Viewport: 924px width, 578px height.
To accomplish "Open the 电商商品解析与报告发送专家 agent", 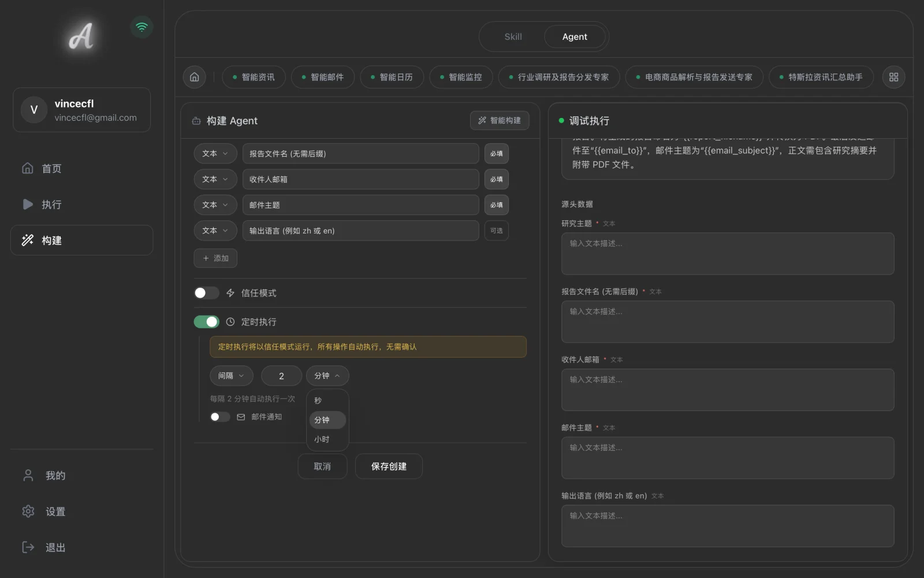I will [694, 77].
